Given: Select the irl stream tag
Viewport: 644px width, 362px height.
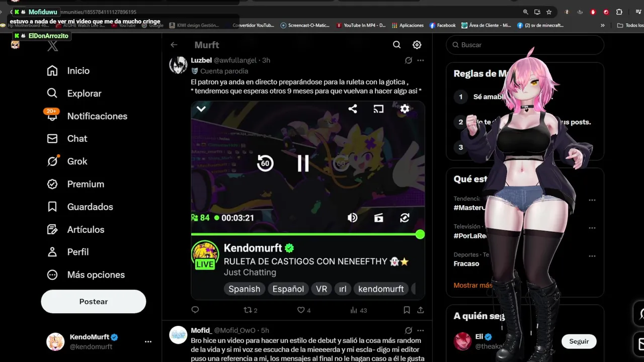Looking at the screenshot, I should [343, 289].
